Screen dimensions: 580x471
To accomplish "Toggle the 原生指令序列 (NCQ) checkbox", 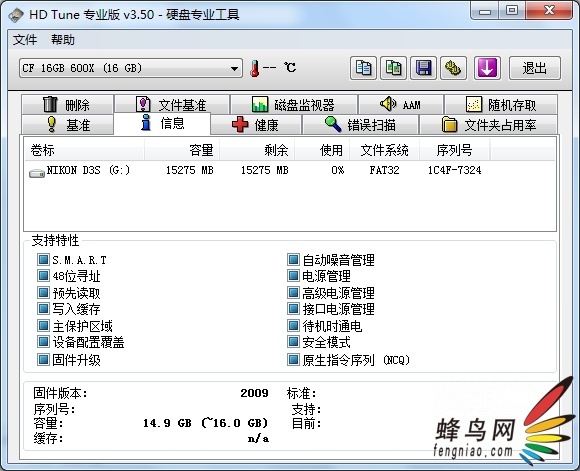I will 293,359.
